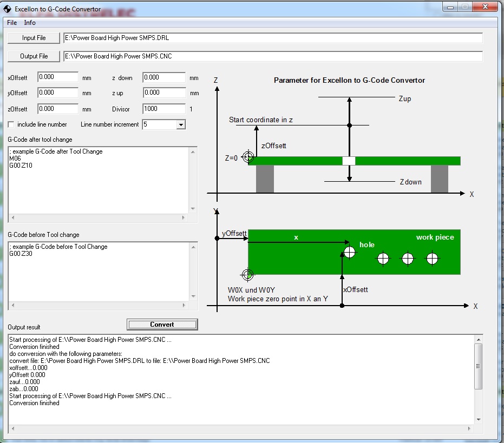504x443 pixels.
Task: Click the work piece zero point crosshair
Action: (x=248, y=275)
